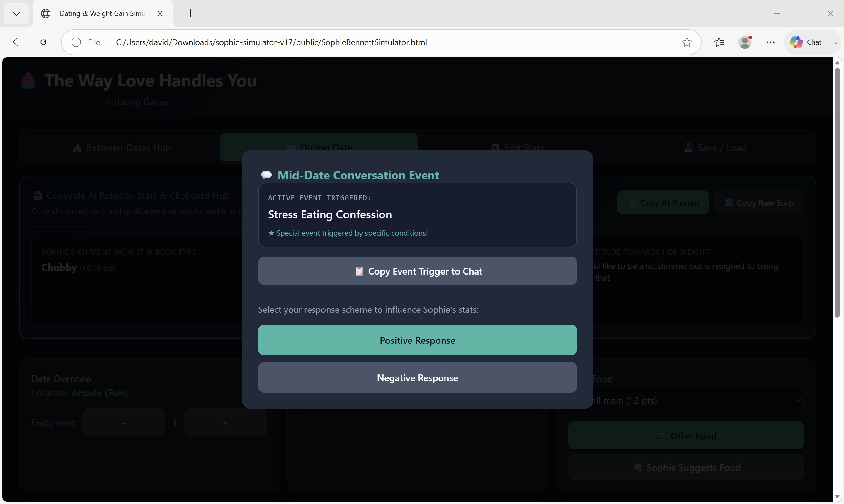The width and height of the screenshot is (844, 504).
Task: Close the Dating & Weight Gain Simulator tab
Action: click(x=160, y=13)
